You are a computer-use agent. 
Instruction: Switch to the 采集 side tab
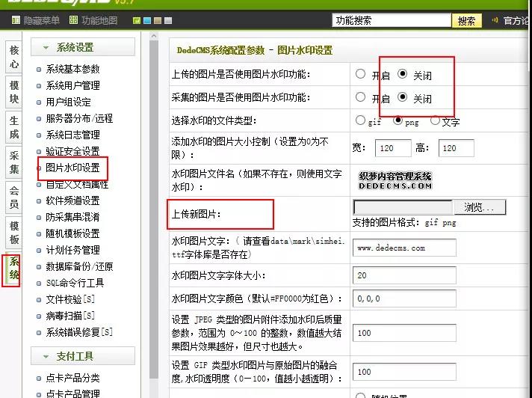tap(14, 162)
